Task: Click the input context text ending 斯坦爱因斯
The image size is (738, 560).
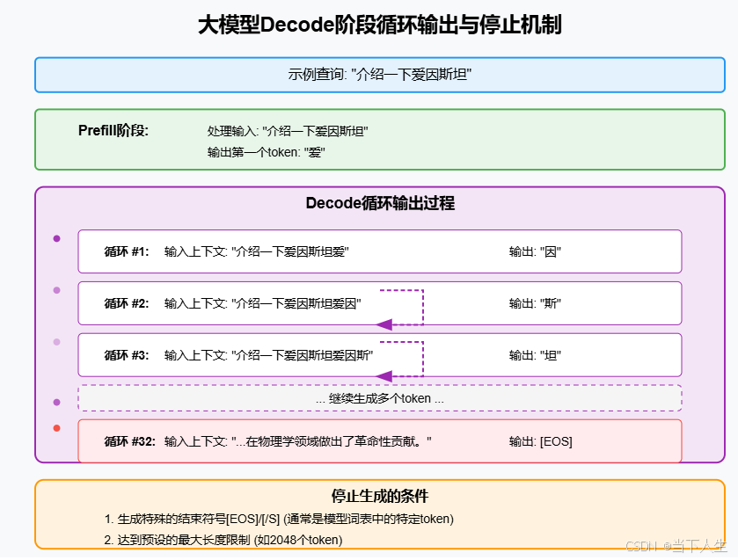Action: coord(269,355)
